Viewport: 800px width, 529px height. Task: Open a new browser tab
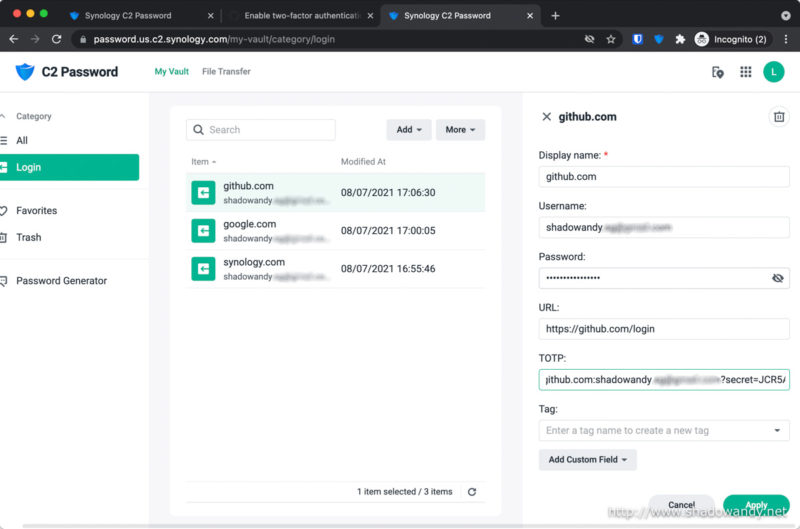point(555,16)
